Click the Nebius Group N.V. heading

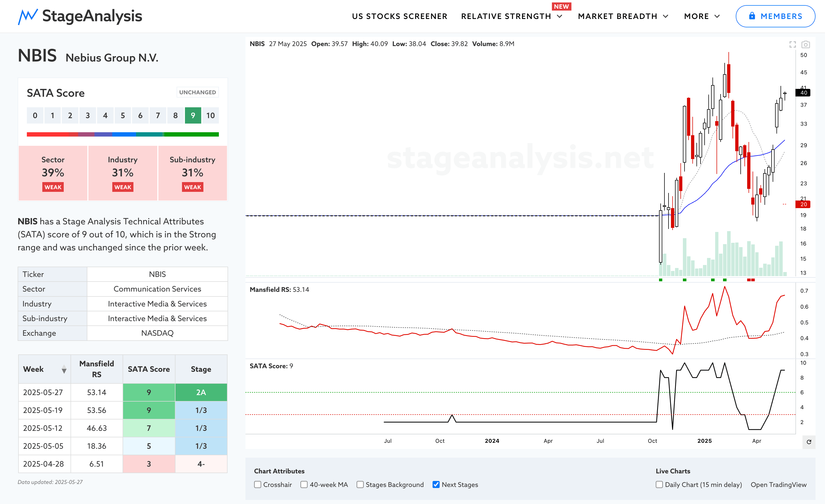[112, 57]
